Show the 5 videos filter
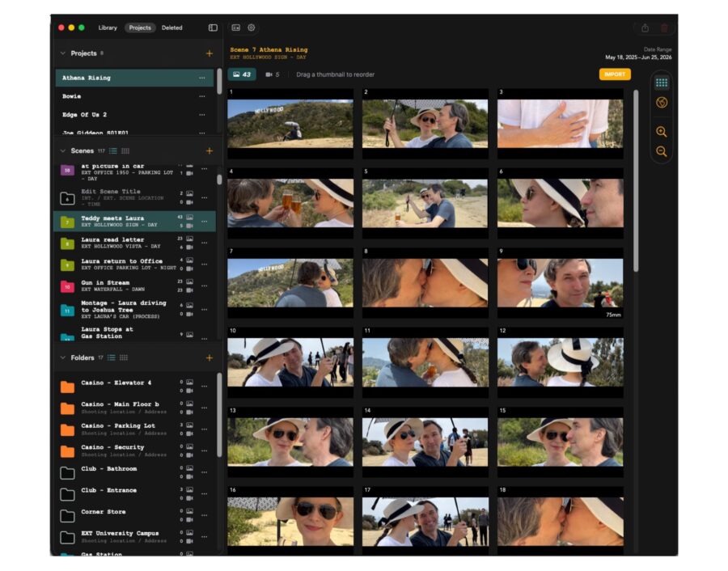The image size is (728, 571). (273, 74)
